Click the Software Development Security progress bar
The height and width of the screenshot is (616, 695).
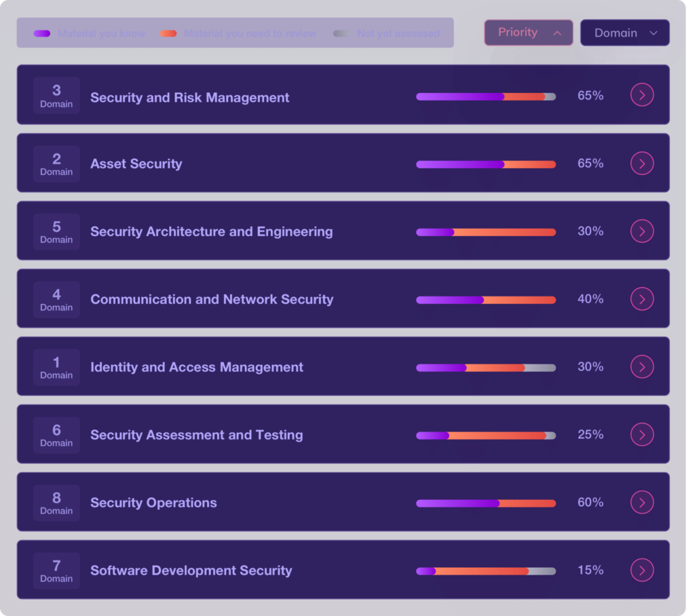tap(485, 571)
